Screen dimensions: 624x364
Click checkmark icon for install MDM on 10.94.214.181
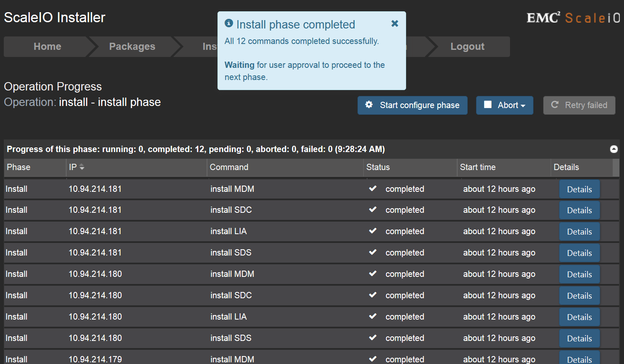click(373, 188)
